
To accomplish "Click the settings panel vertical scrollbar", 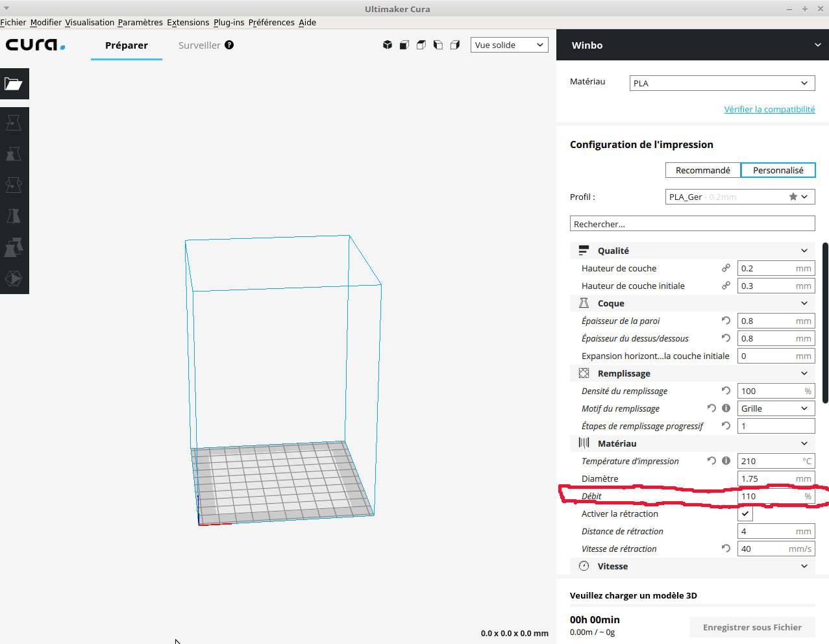I will [825, 323].
